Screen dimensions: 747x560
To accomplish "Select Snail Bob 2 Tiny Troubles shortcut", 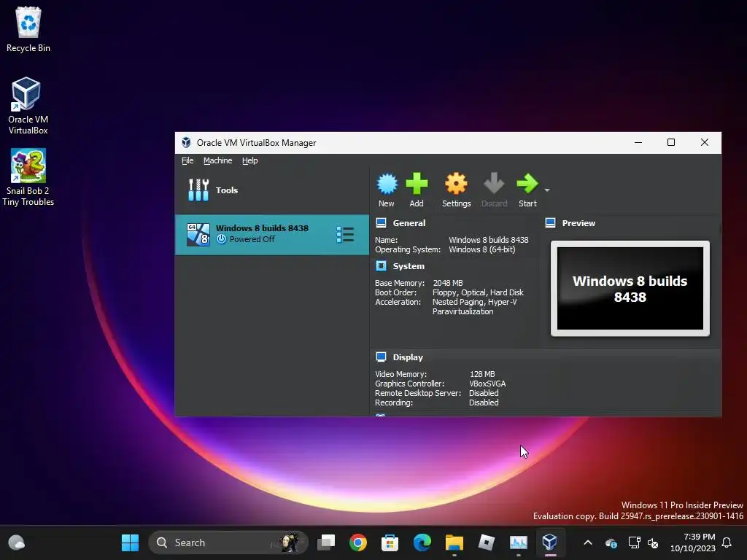I will point(28,177).
